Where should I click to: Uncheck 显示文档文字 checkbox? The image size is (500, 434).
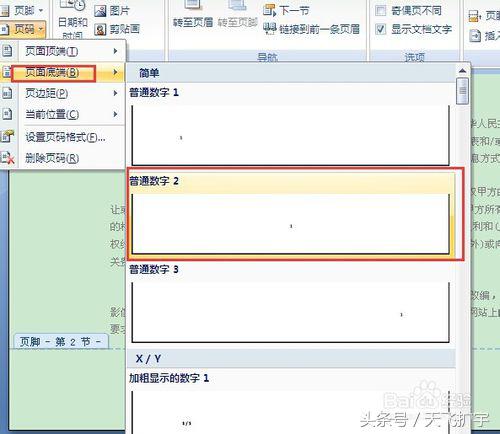[380, 29]
